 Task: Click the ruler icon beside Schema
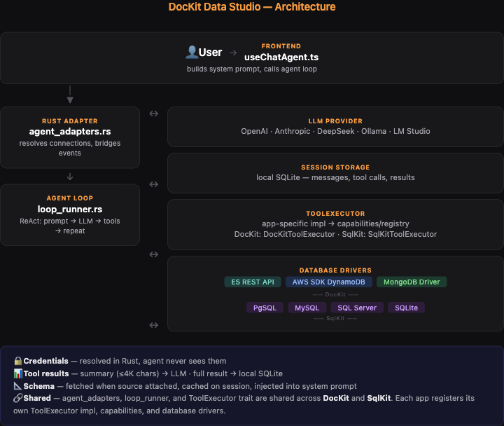point(17,386)
